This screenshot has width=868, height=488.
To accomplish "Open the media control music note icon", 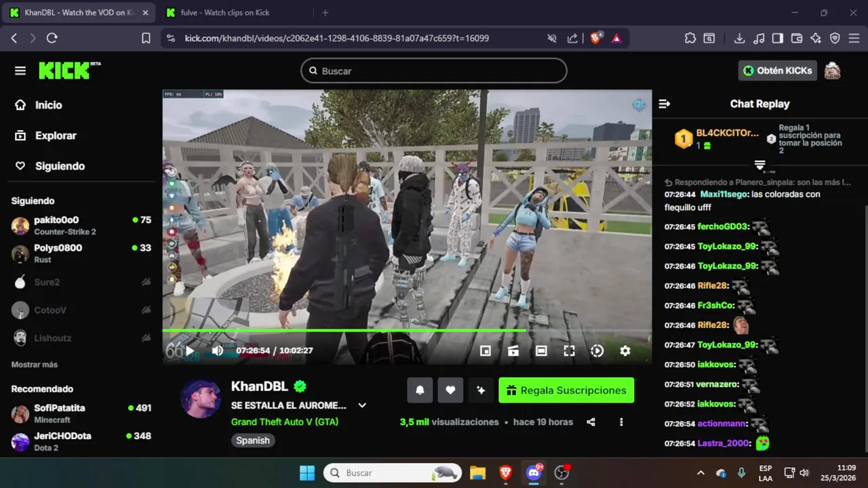I will [759, 39].
